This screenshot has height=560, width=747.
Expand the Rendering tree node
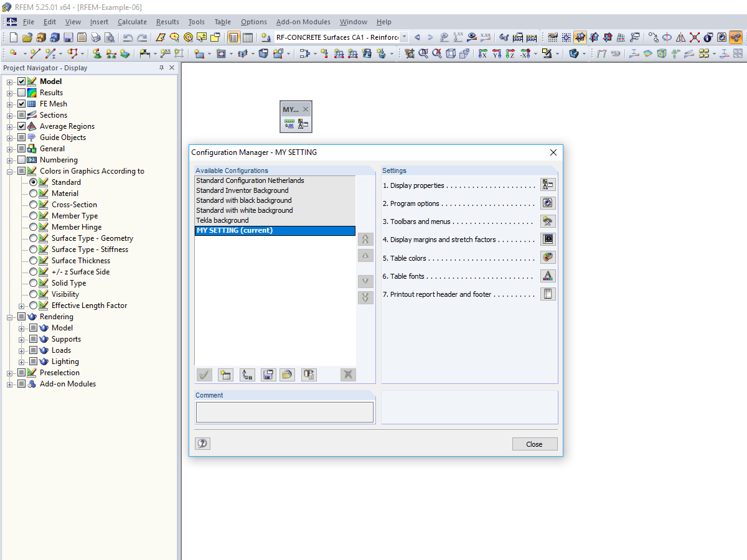click(x=9, y=316)
